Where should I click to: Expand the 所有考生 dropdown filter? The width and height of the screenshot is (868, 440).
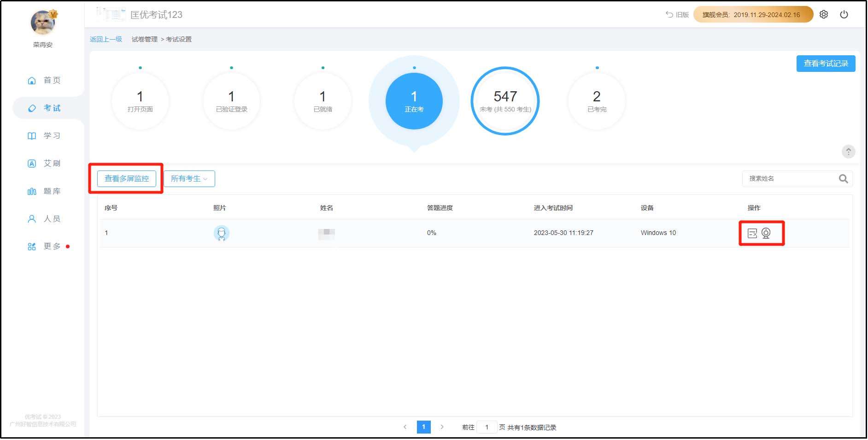(189, 179)
